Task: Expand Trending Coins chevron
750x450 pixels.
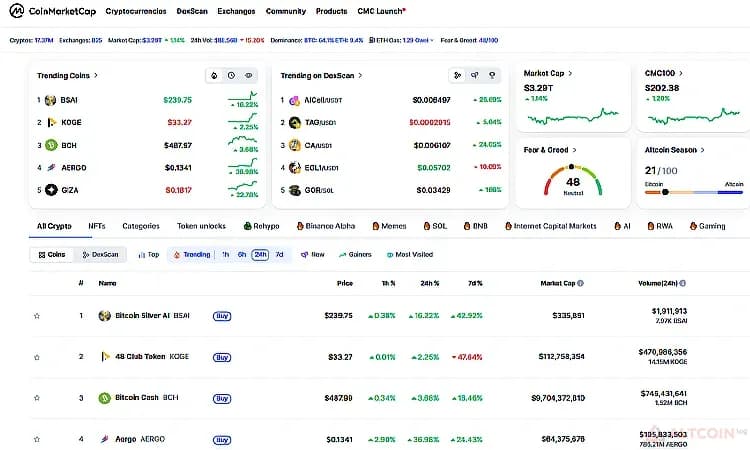Action: click(x=96, y=76)
